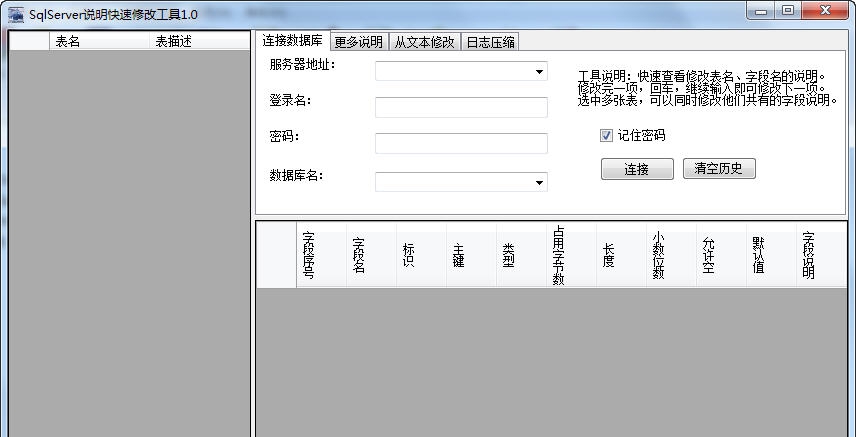This screenshot has width=856, height=437.
Task: Click the 类型 column header
Action: point(521,255)
